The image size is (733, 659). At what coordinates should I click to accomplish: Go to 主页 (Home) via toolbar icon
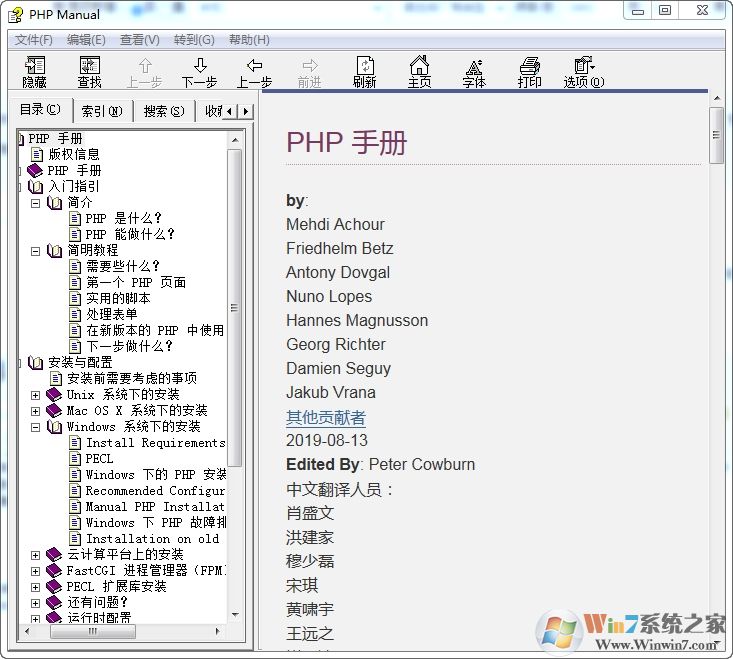(419, 66)
